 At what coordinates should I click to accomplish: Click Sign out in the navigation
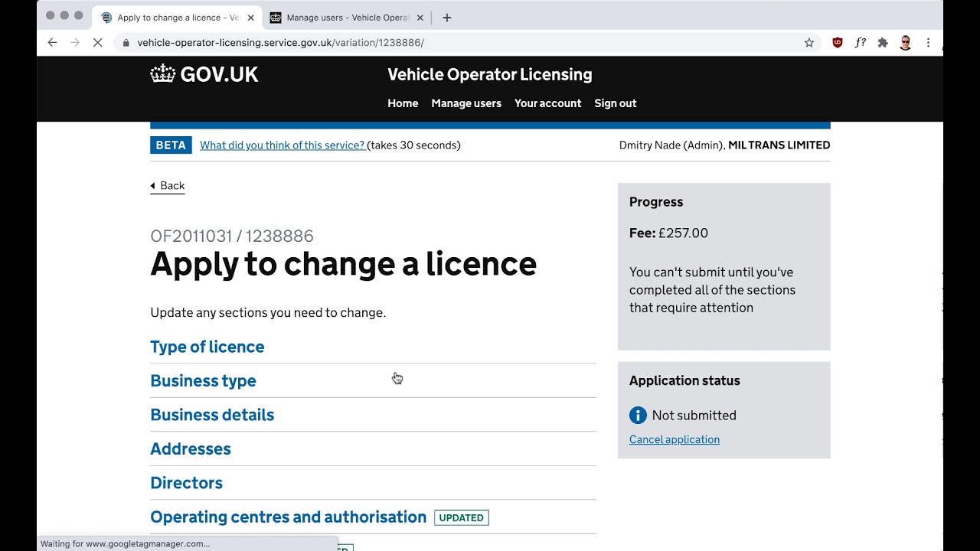[616, 103]
